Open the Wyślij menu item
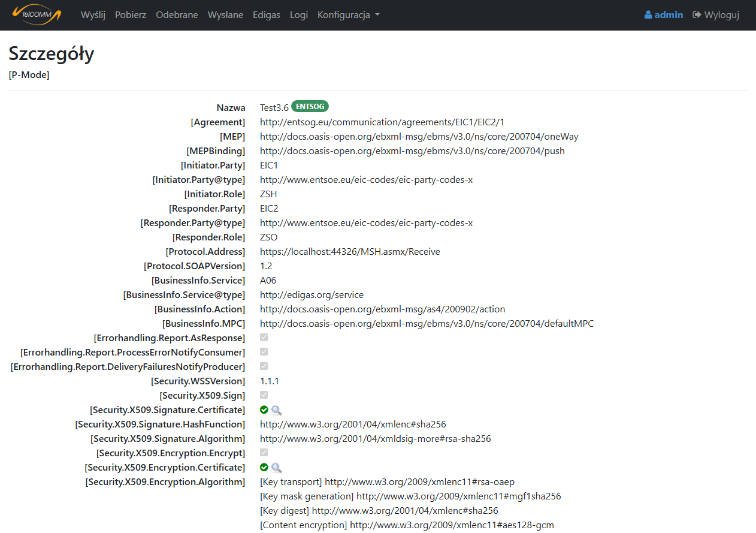This screenshot has height=533, width=756. point(93,15)
